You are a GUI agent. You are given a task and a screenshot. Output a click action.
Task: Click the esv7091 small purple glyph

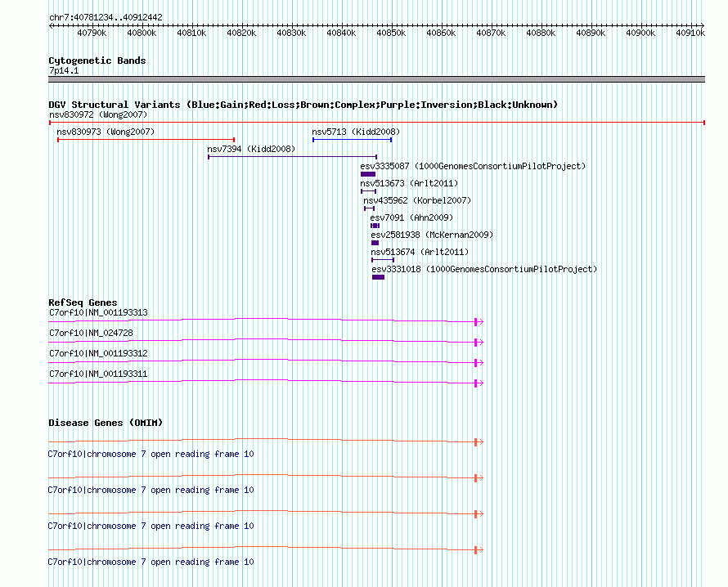tap(375, 226)
